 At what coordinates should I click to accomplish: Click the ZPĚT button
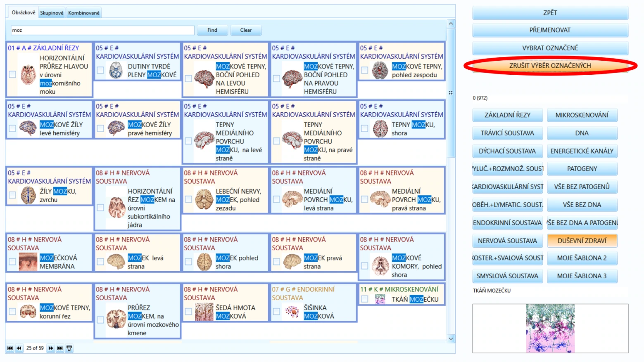pos(550,13)
